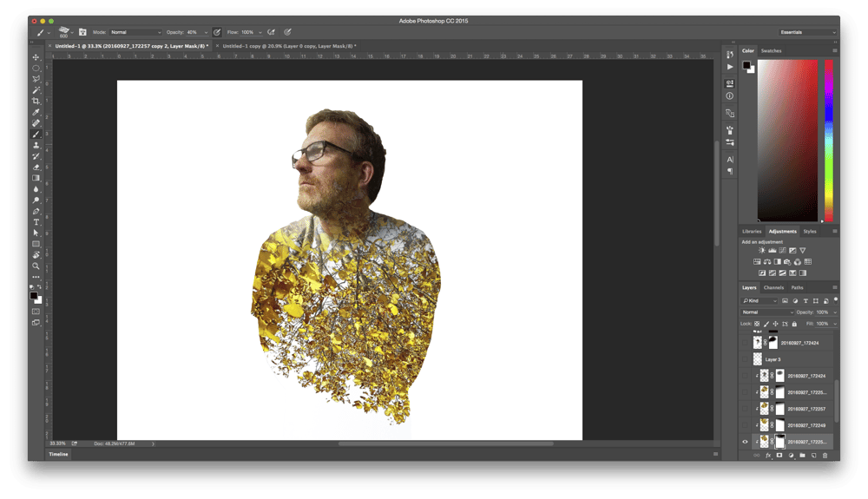Select the Horizontal Type tool
Screen dimensions: 868x499
click(x=36, y=222)
